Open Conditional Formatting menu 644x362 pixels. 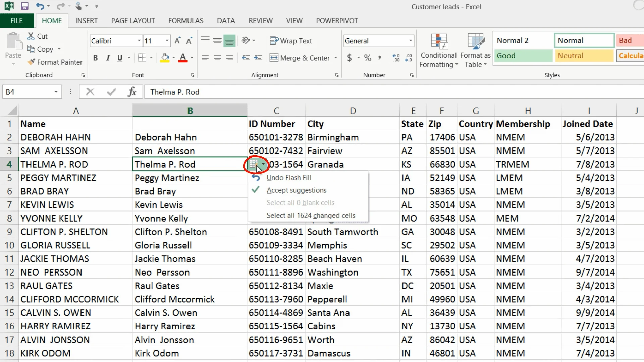coord(439,50)
